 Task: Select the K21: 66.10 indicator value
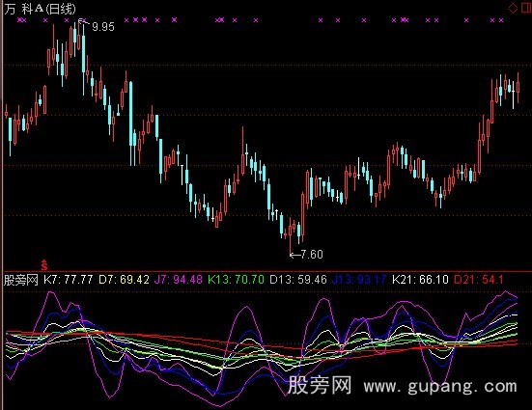pyautogui.click(x=420, y=280)
